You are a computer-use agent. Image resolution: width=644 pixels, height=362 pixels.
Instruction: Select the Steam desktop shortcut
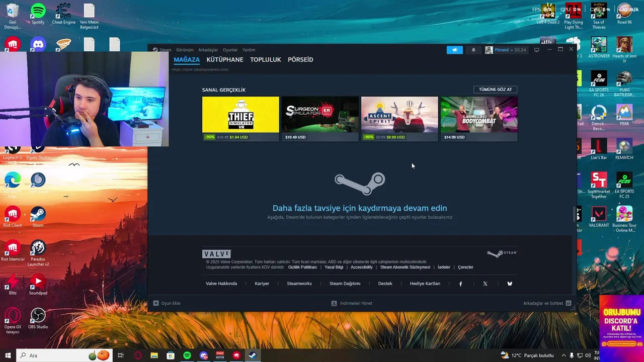tap(38, 217)
